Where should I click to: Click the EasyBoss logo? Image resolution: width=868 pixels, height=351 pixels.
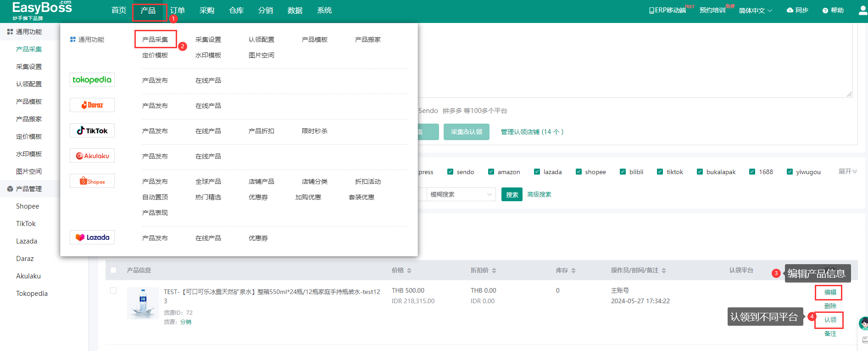pos(42,10)
